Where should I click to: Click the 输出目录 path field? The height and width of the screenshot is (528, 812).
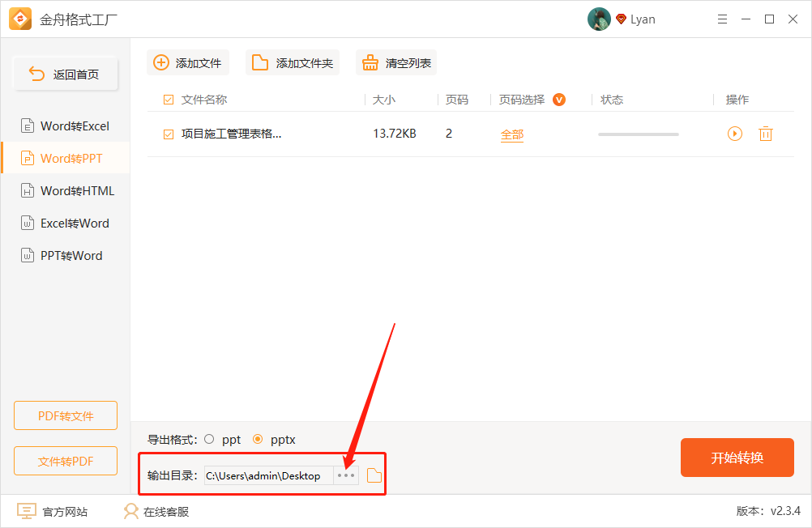click(x=269, y=475)
